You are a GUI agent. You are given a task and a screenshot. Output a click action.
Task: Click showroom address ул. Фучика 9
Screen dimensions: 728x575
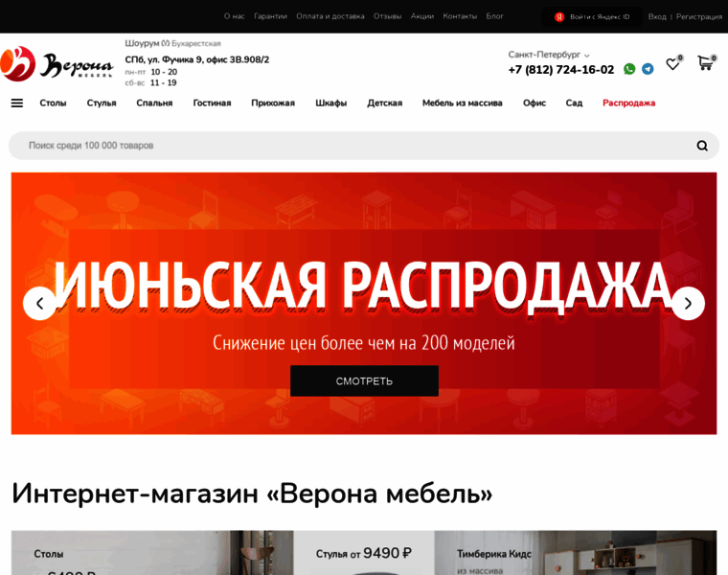pyautogui.click(x=197, y=60)
